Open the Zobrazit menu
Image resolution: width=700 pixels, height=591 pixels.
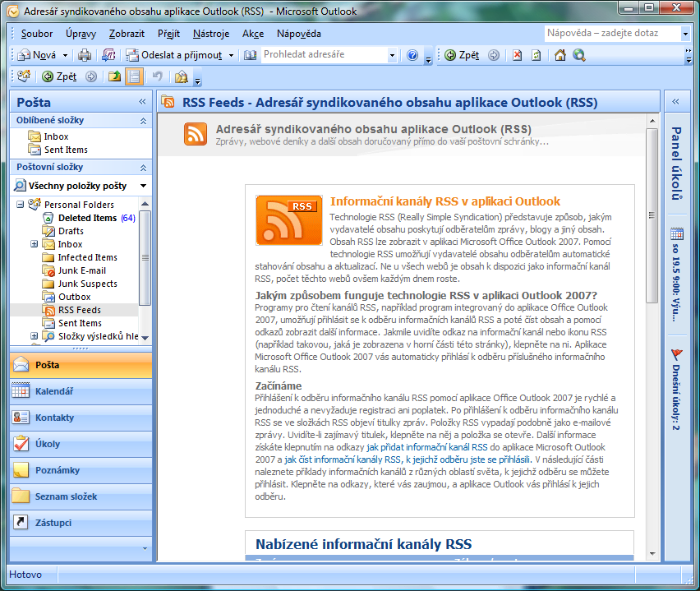(127, 34)
